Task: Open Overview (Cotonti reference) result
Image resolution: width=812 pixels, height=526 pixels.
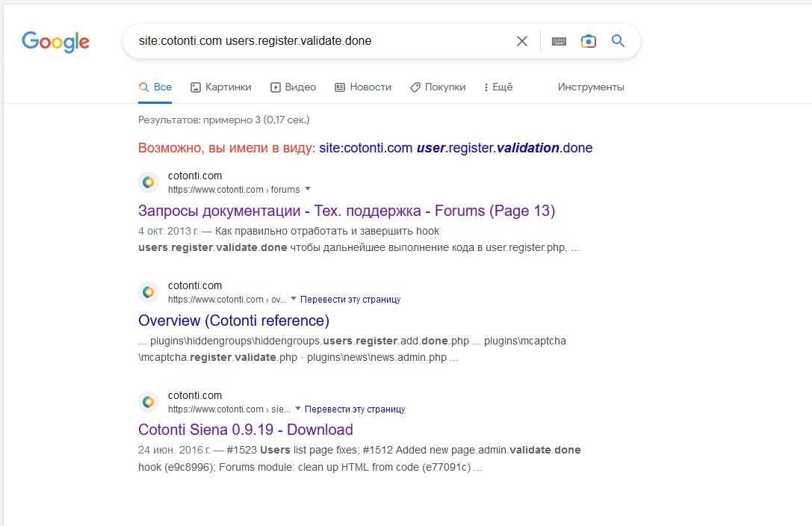Action: point(234,321)
